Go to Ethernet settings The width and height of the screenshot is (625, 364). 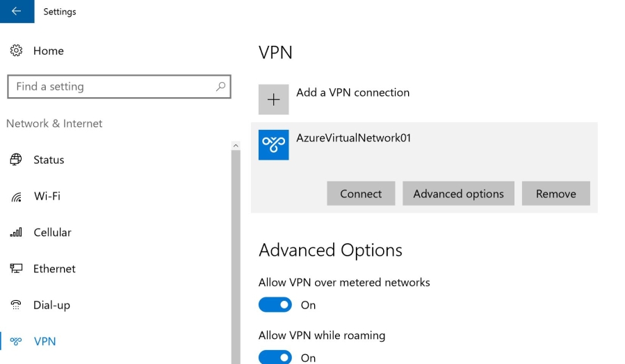click(x=54, y=269)
